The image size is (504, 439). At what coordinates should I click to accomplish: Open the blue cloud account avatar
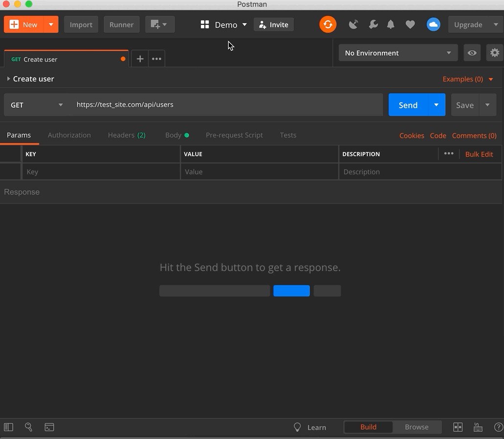pos(433,24)
